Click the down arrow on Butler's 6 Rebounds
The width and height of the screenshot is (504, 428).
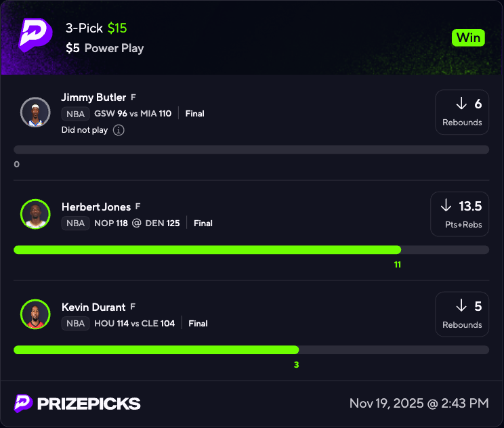461,104
